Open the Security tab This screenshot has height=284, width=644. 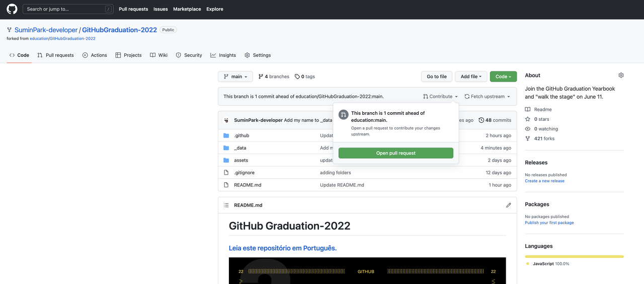(189, 55)
